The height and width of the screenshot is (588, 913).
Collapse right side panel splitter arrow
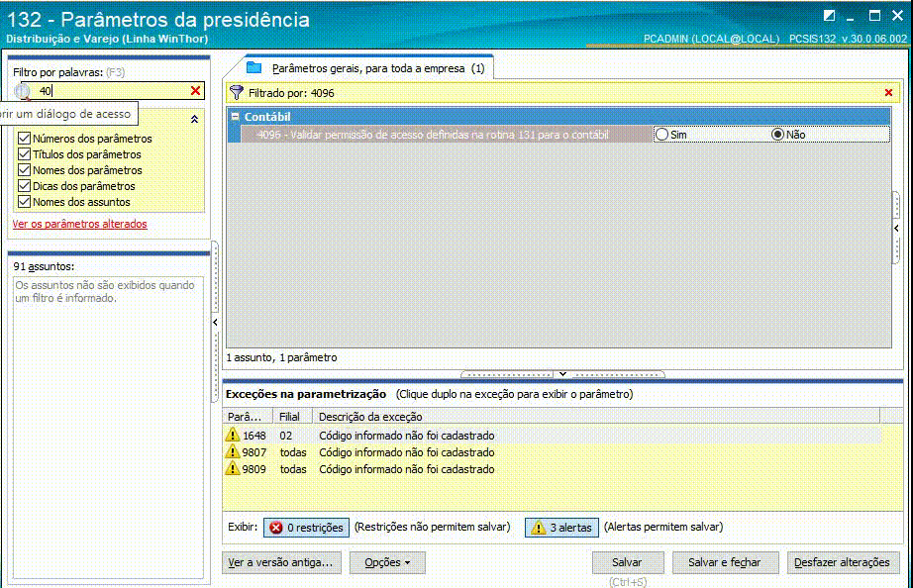pos(897,229)
